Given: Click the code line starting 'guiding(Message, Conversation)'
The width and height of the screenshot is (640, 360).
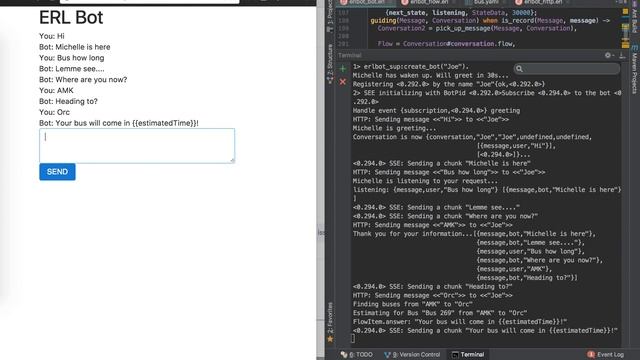Looking at the screenshot, I should click(x=490, y=20).
